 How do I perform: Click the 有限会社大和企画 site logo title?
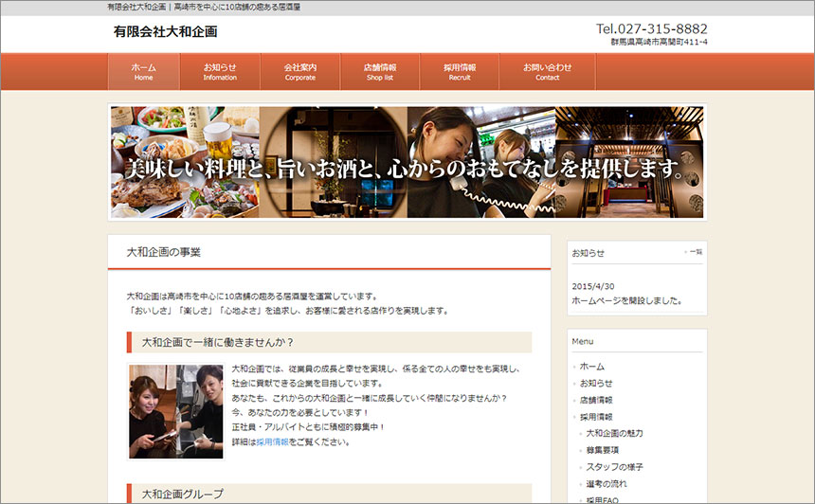(x=165, y=31)
